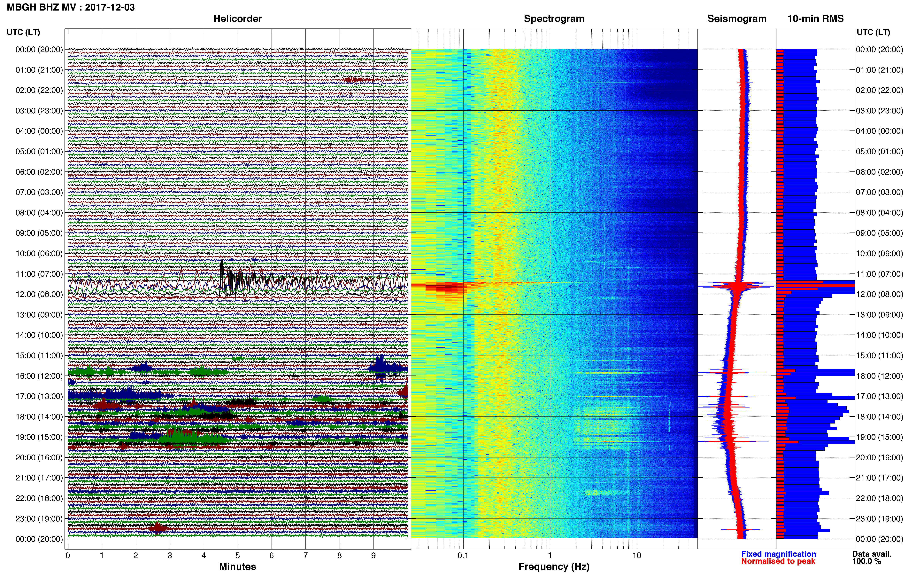Screen dimensions: 924x578
Task: Click the left '01:00 (21:00)' time label
Action: (39, 70)
